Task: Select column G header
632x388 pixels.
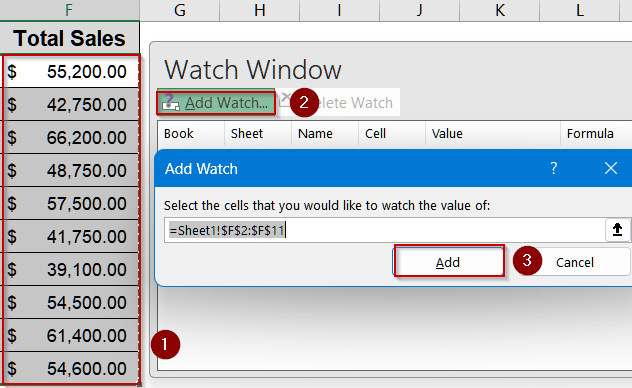Action: click(180, 10)
